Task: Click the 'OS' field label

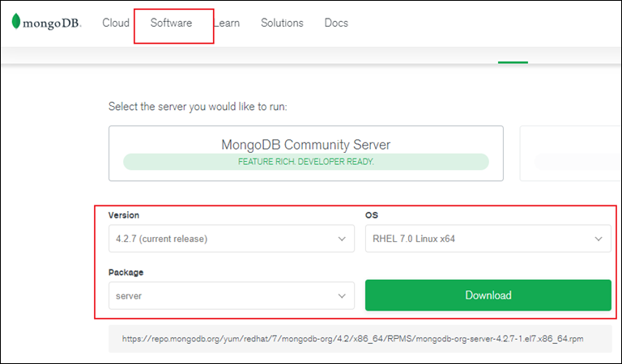Action: [x=372, y=215]
